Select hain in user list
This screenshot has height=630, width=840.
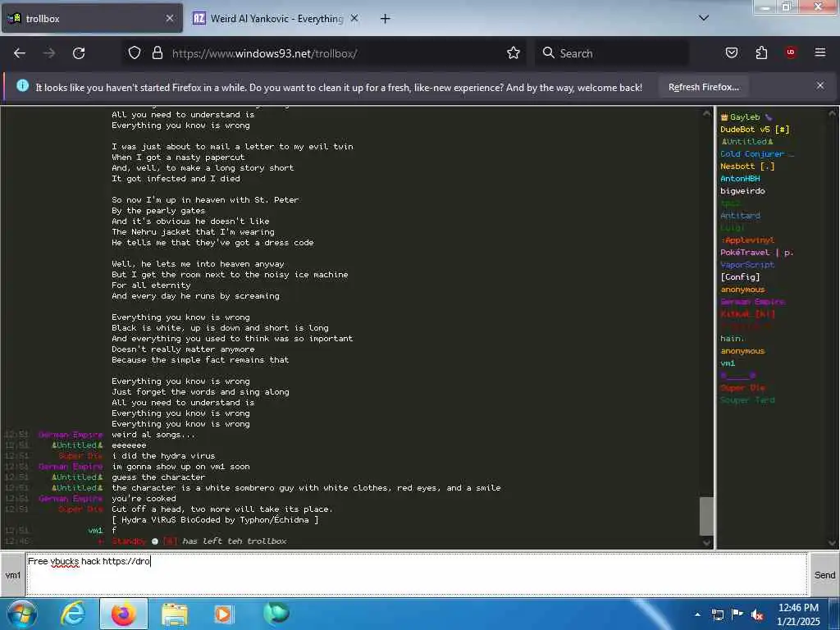[x=733, y=339]
